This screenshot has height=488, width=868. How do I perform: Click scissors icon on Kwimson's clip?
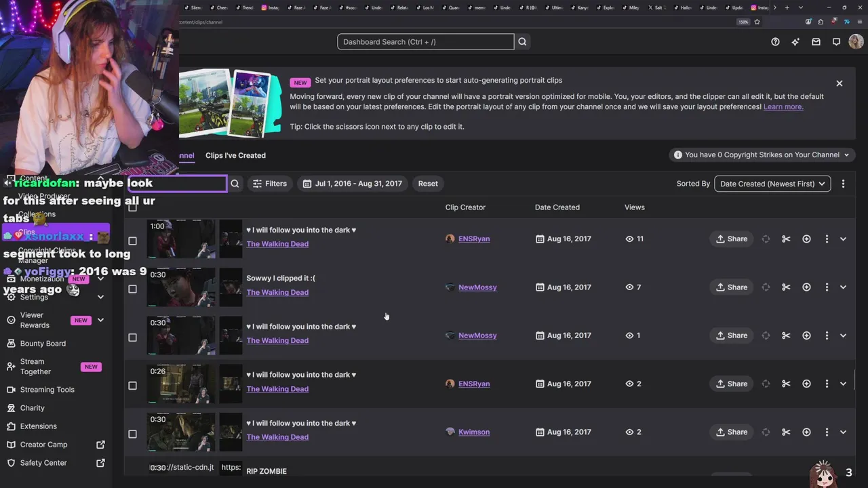point(786,432)
